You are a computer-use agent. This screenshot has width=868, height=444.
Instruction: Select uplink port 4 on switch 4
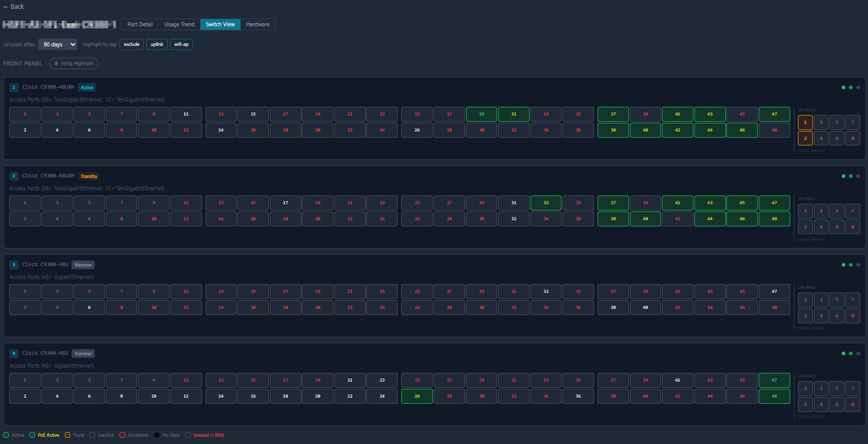click(821, 404)
